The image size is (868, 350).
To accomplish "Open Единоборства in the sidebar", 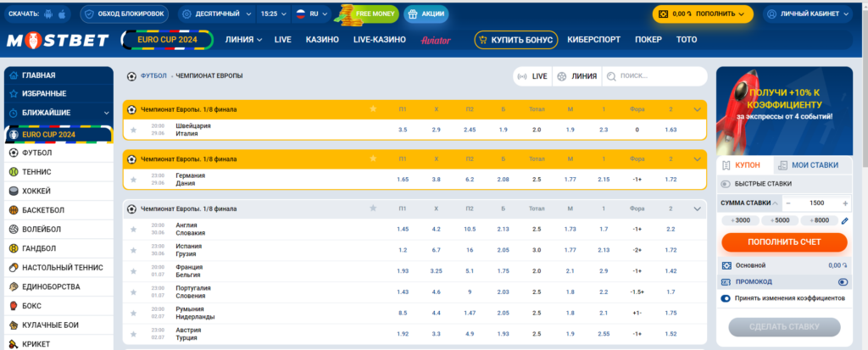I will [58, 287].
